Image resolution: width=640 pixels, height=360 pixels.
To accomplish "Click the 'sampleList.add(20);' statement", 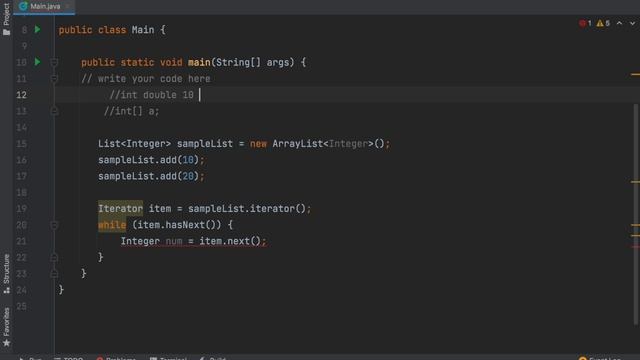I will [151, 176].
